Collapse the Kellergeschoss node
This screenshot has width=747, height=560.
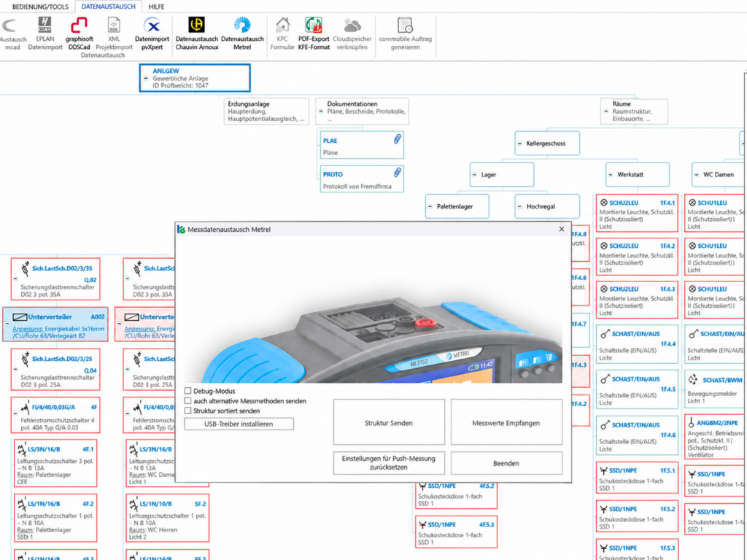(x=519, y=144)
